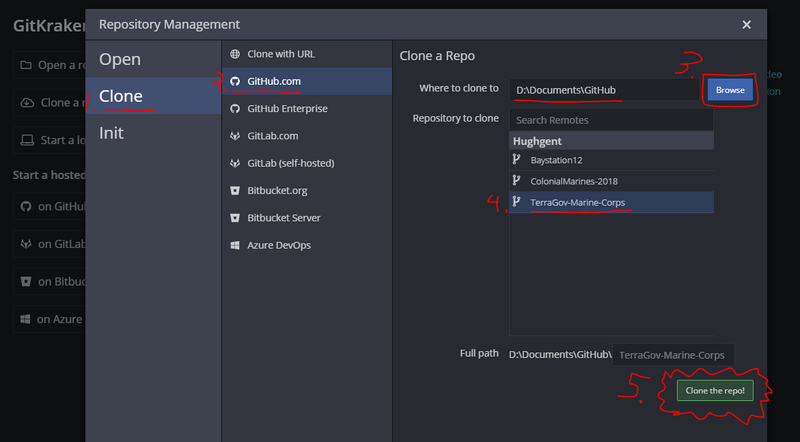The image size is (800, 442).
Task: Click the Bitbucket.org bucket icon
Action: [x=235, y=190]
